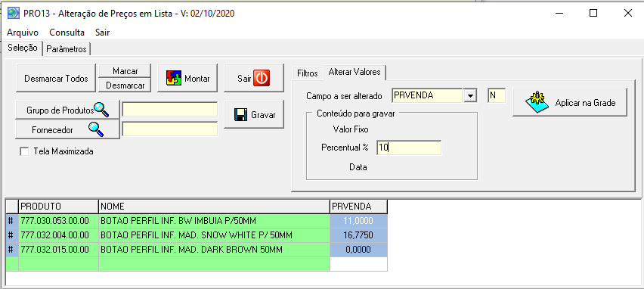
Task: Expand the Campo a ser alterado dropdown
Action: [470, 96]
